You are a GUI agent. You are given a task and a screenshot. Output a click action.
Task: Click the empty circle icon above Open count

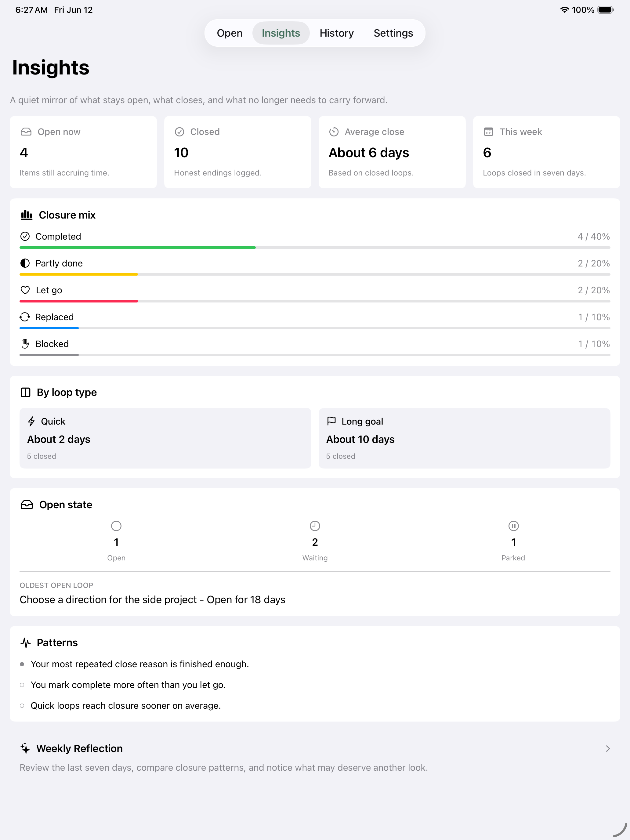coord(116,526)
